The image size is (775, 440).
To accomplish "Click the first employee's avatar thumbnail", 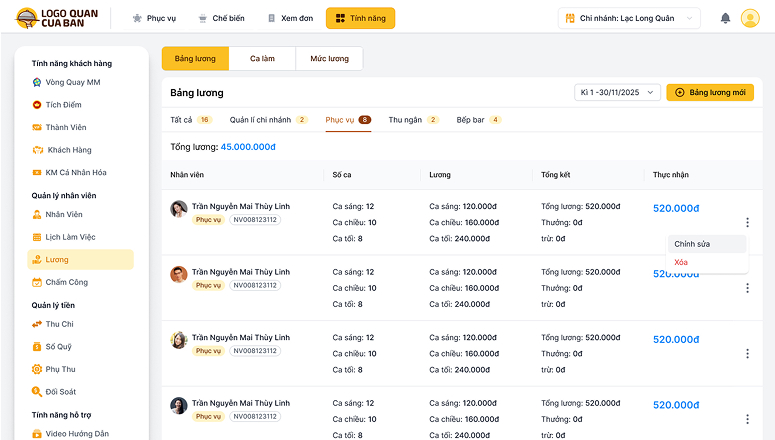I will (x=178, y=209).
